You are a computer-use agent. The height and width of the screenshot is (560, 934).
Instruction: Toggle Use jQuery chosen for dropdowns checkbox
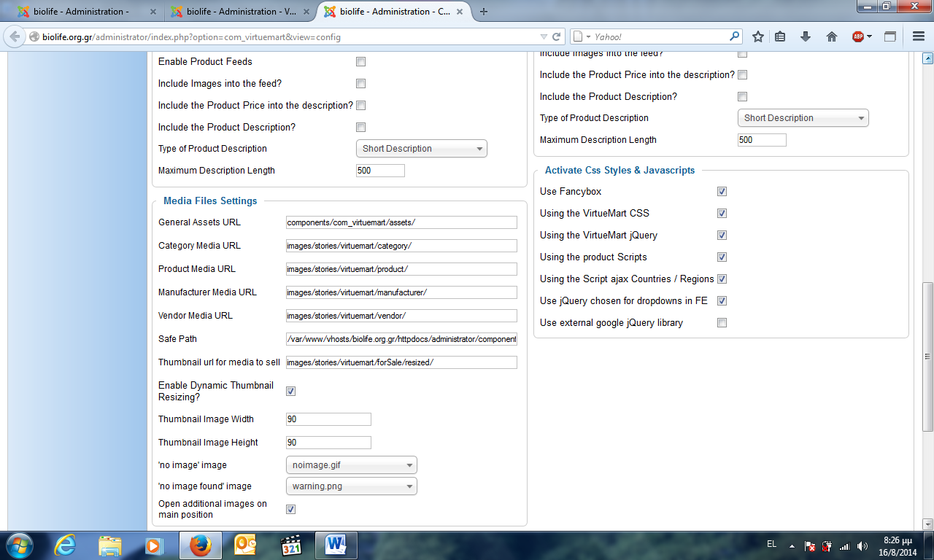722,301
